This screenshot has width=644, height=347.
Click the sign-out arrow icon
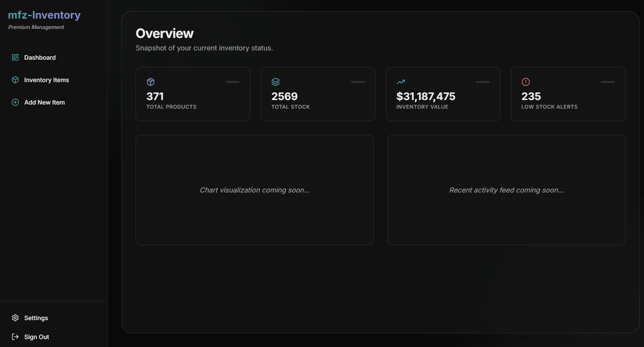coord(15,337)
